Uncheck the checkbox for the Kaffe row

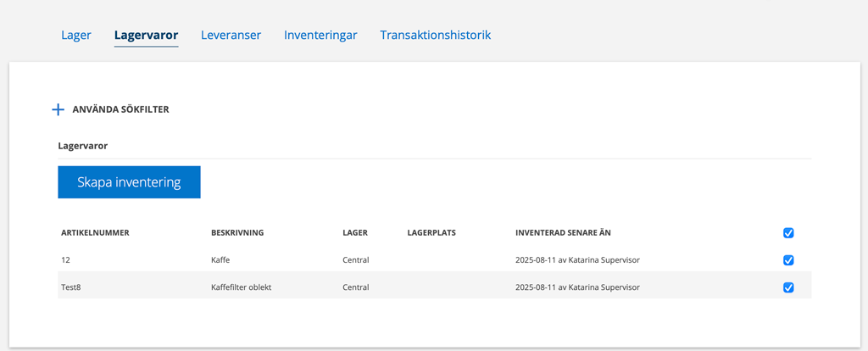pos(789,260)
